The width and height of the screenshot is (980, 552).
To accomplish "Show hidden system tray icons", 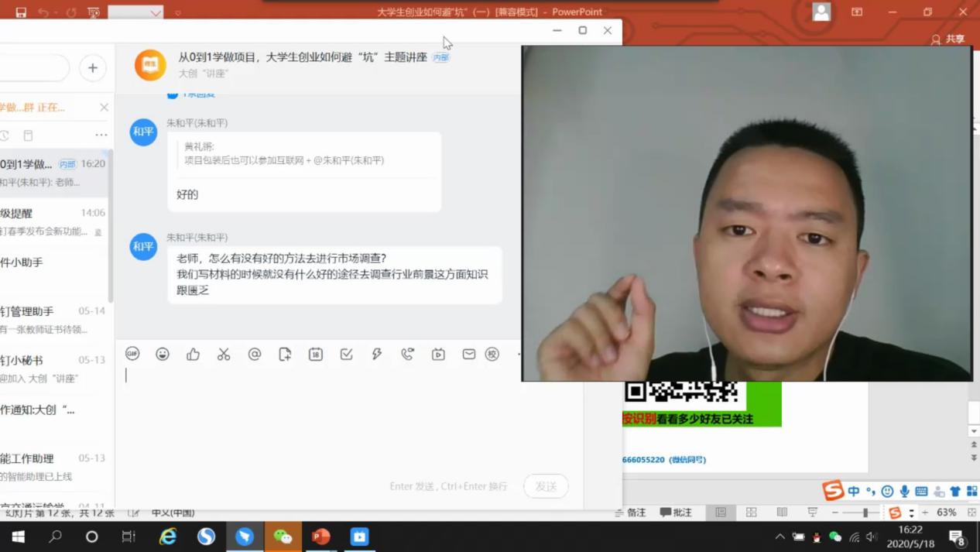I will click(780, 537).
